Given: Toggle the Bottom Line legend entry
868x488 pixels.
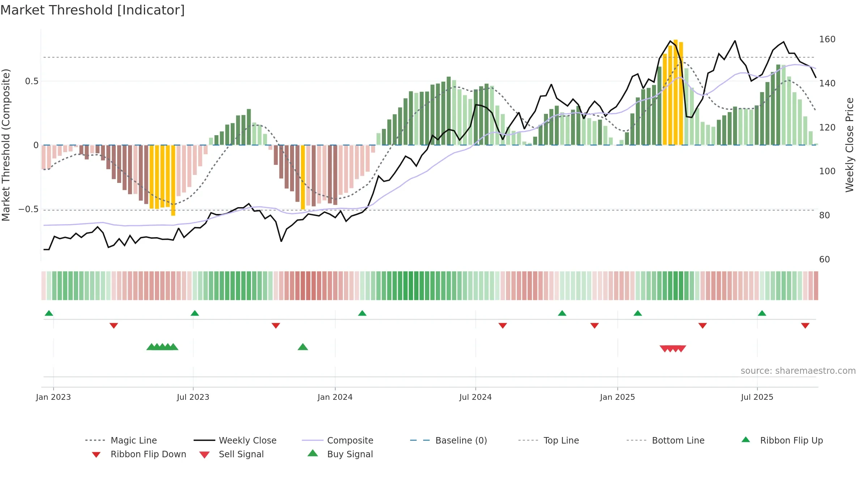Looking at the screenshot, I should click(665, 440).
